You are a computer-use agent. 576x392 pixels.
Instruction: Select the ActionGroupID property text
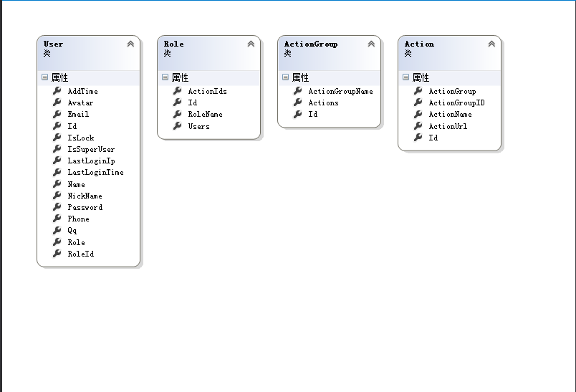point(456,102)
